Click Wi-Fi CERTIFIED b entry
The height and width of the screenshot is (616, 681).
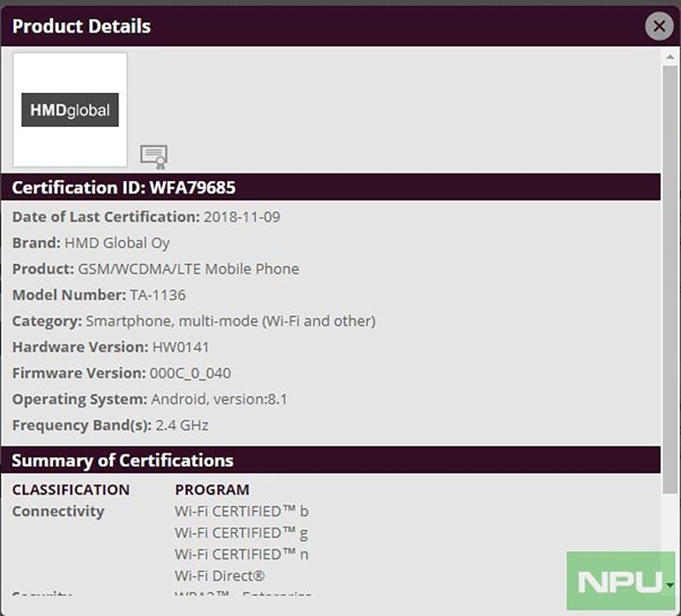[241, 511]
